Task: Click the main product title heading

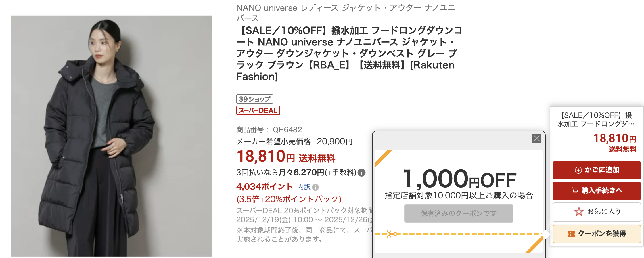Action: click(349, 53)
